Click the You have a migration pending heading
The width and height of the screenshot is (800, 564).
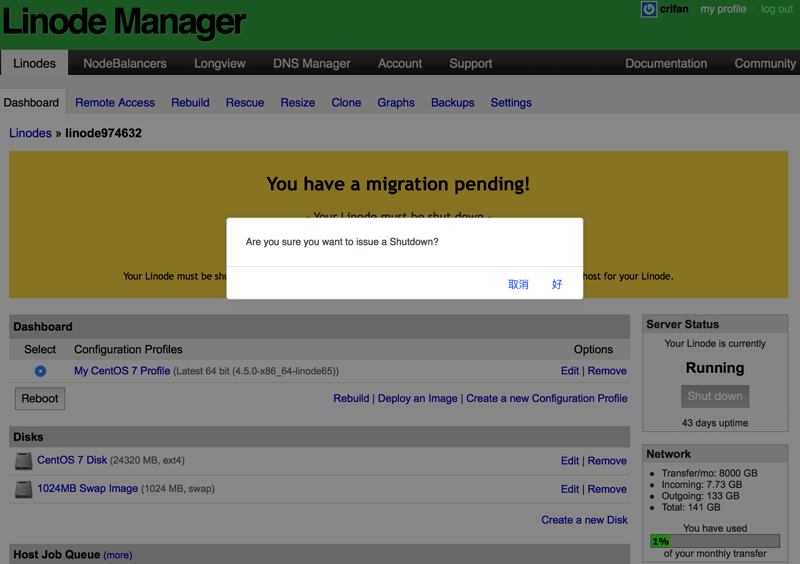click(x=398, y=184)
